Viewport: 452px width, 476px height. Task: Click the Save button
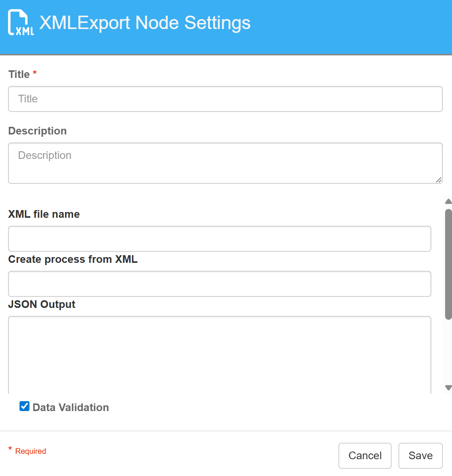(x=420, y=455)
